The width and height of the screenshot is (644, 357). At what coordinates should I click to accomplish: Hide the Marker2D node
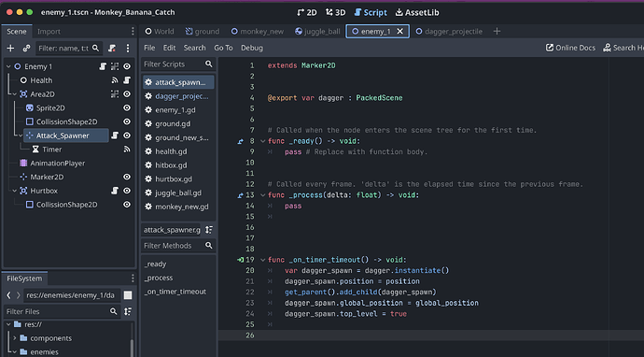127,177
